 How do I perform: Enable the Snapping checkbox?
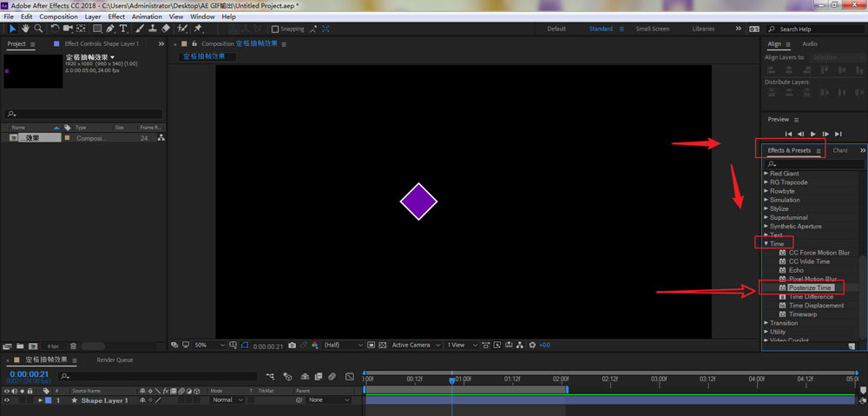(275, 29)
